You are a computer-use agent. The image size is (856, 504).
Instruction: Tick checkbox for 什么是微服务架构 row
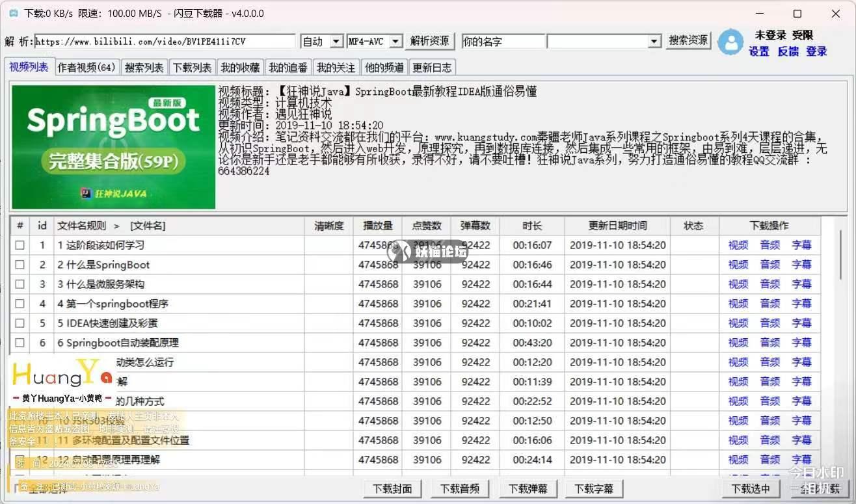(20, 284)
